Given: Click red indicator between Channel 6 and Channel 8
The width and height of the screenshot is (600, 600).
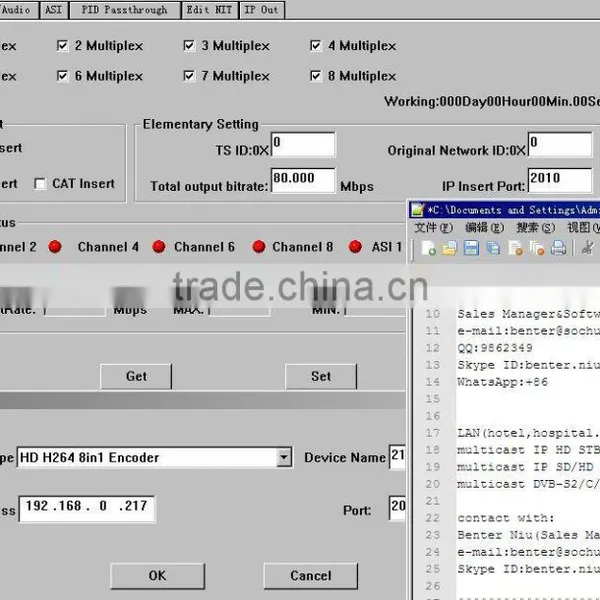Looking at the screenshot, I should pyautogui.click(x=259, y=247).
